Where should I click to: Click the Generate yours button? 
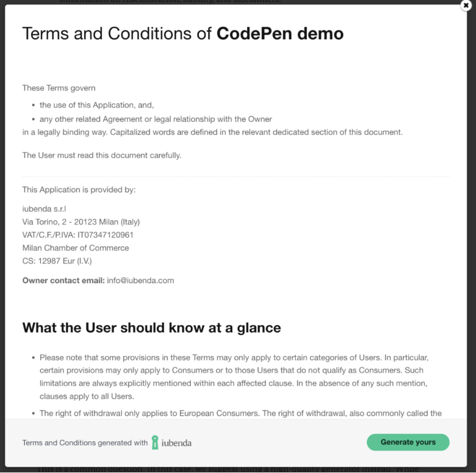pos(408,442)
